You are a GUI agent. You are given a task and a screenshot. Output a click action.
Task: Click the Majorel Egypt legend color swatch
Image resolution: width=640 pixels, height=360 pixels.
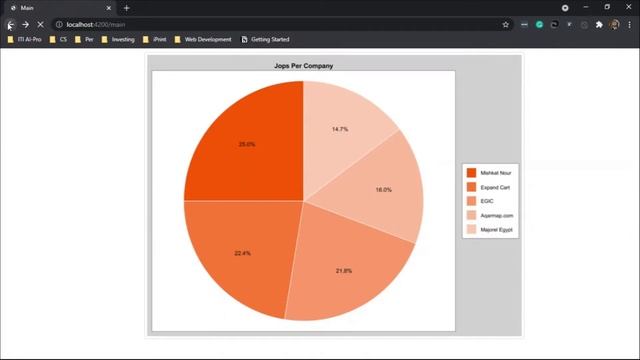[x=471, y=229]
